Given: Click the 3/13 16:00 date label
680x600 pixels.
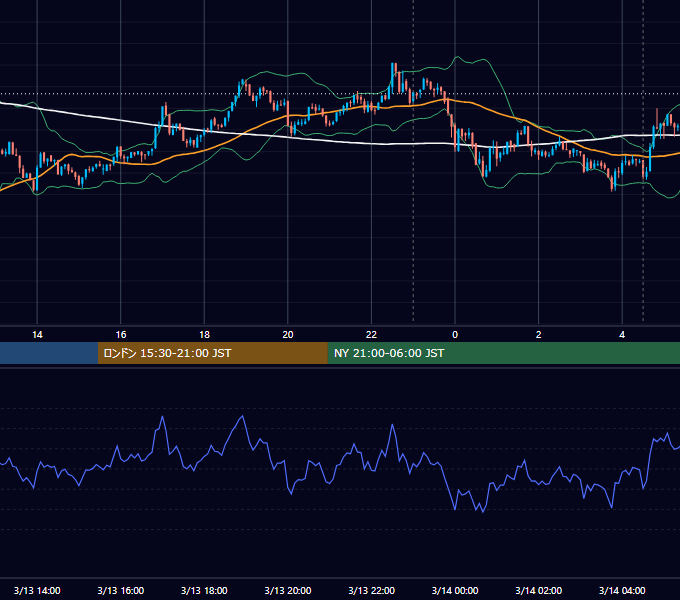Looking at the screenshot, I should click(121, 590).
